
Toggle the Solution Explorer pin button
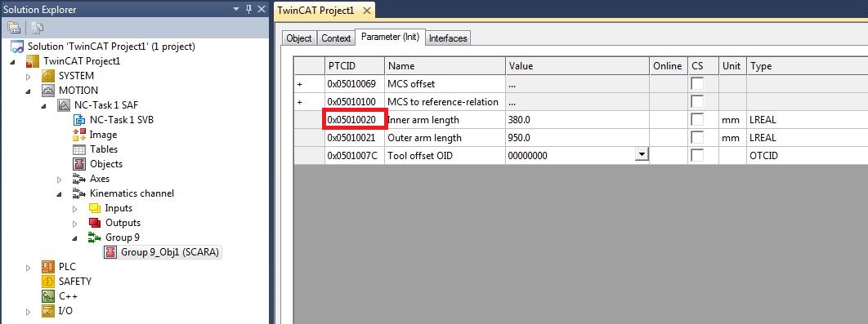[x=248, y=9]
